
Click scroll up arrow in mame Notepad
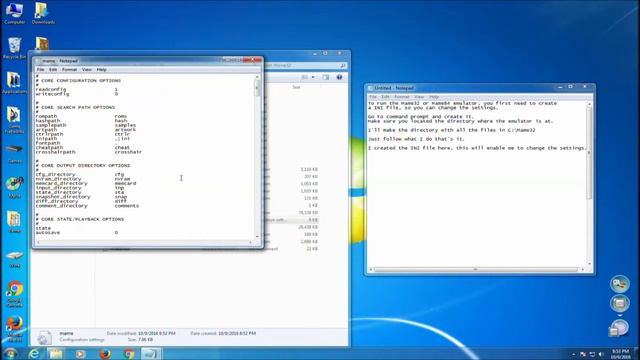point(257,77)
